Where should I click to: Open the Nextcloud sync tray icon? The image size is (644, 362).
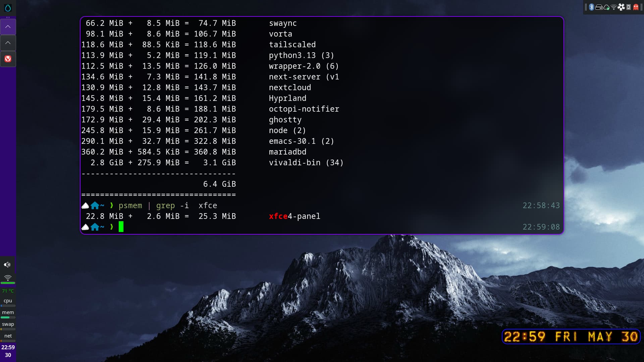click(x=606, y=7)
